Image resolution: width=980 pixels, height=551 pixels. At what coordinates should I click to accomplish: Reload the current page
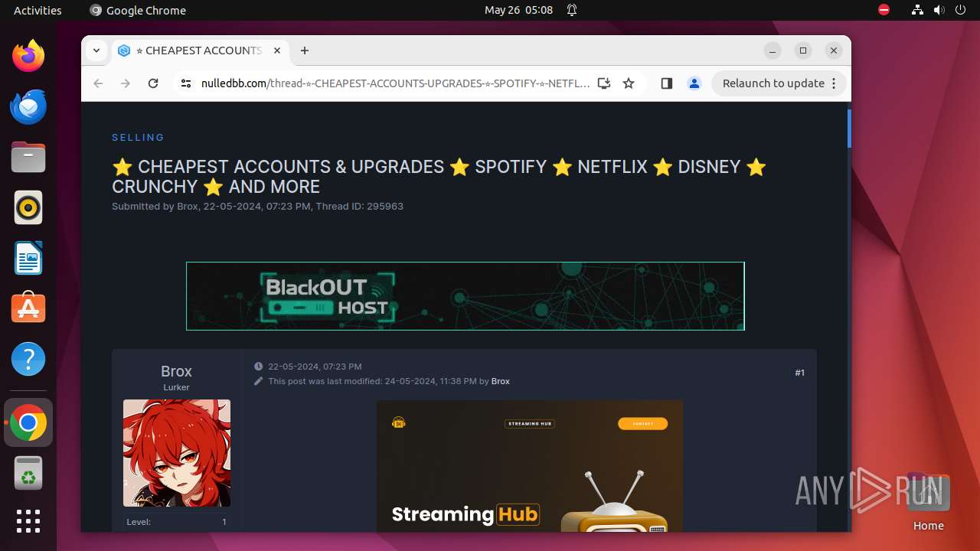(153, 83)
